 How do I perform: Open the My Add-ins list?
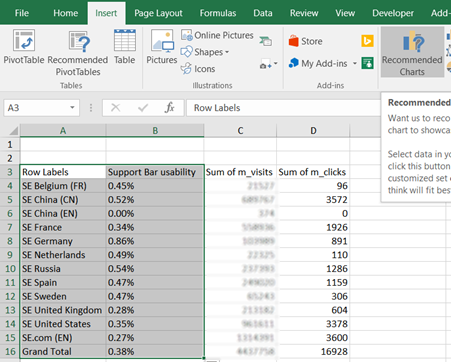(323, 63)
